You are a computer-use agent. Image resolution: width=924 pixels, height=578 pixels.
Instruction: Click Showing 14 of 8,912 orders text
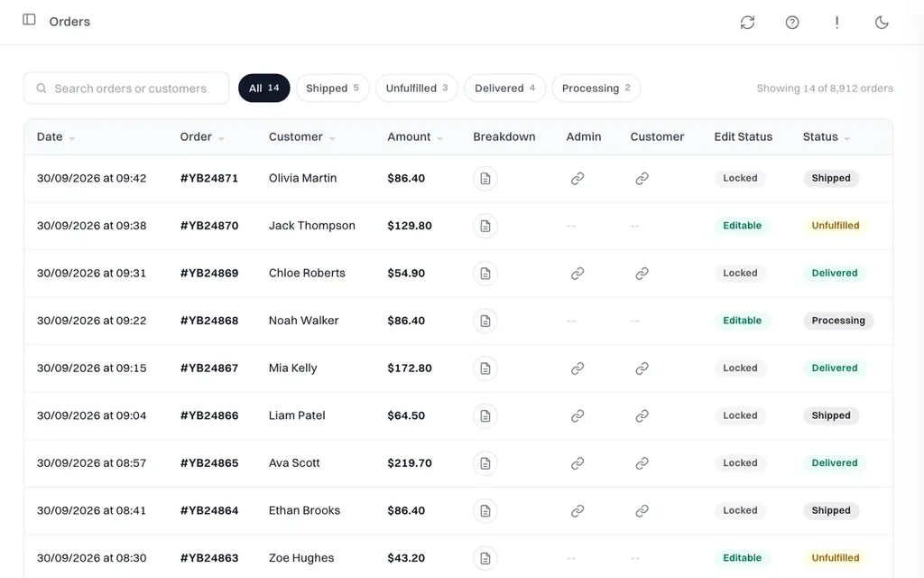825,89
